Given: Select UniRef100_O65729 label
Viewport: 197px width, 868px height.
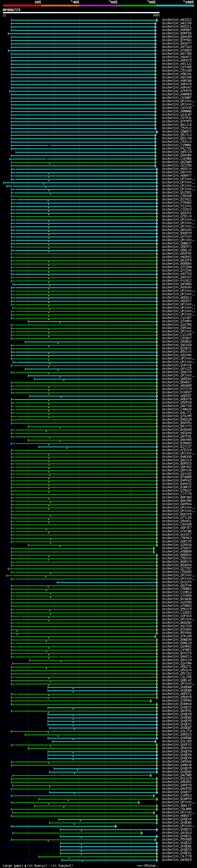Looking at the screenshot, I should click(177, 152).
